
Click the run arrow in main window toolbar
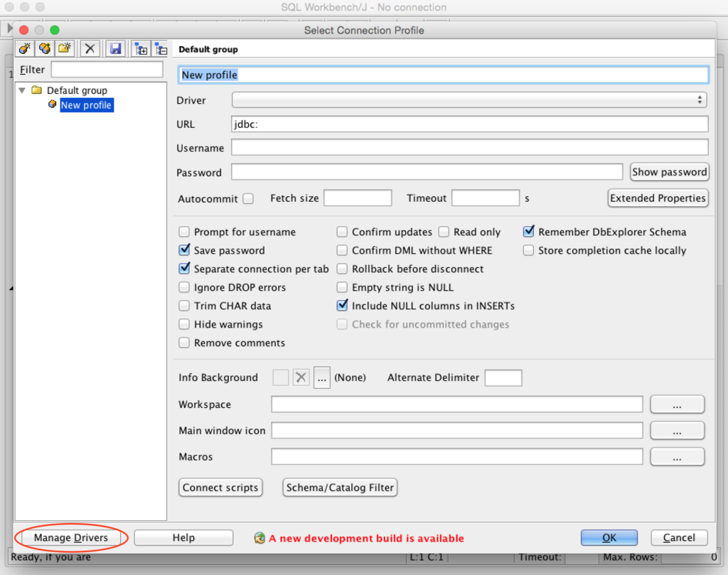[x=9, y=28]
